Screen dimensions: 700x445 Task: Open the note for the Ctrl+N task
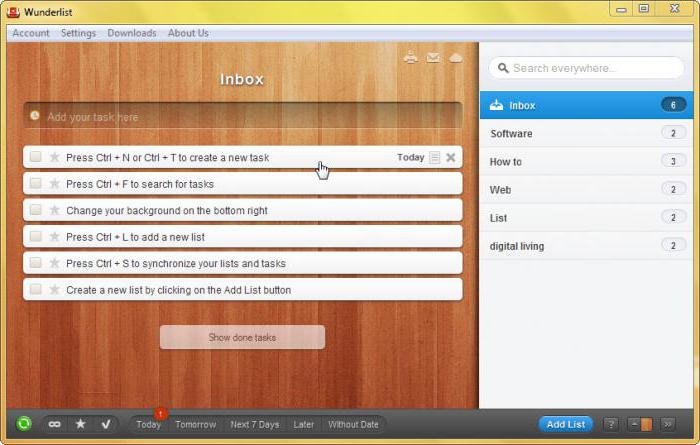click(434, 157)
